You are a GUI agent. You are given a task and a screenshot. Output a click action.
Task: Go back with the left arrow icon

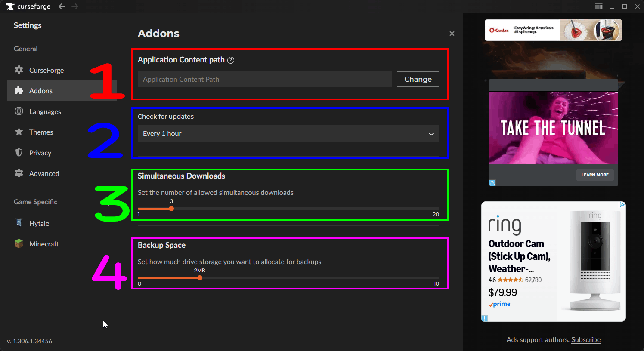[x=62, y=6]
